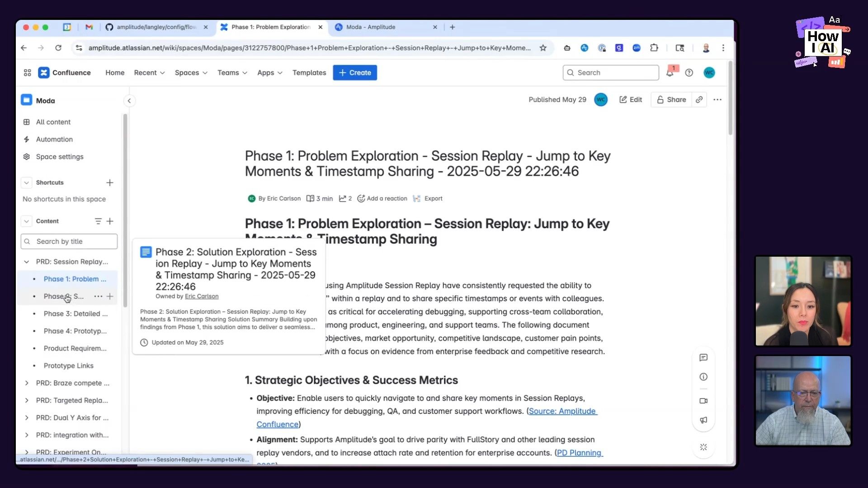This screenshot has height=488, width=868.
Task: Open more options for Phase 2 page row
Action: (x=98, y=296)
